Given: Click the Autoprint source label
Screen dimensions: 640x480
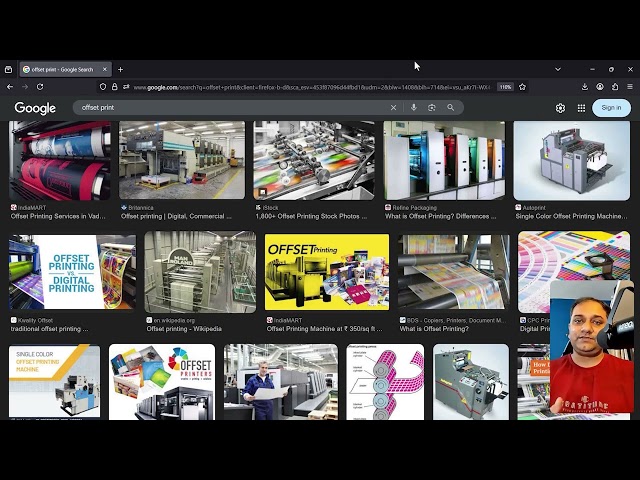Looking at the screenshot, I should [530, 208].
